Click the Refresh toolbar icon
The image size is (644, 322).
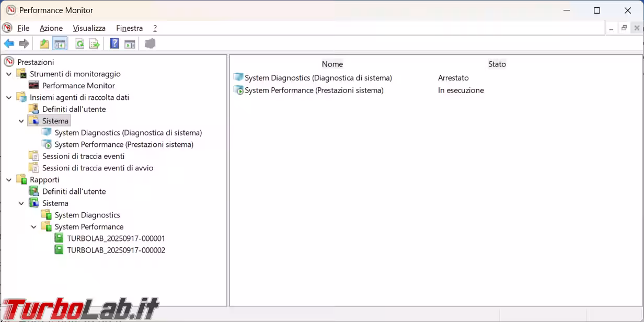click(79, 44)
